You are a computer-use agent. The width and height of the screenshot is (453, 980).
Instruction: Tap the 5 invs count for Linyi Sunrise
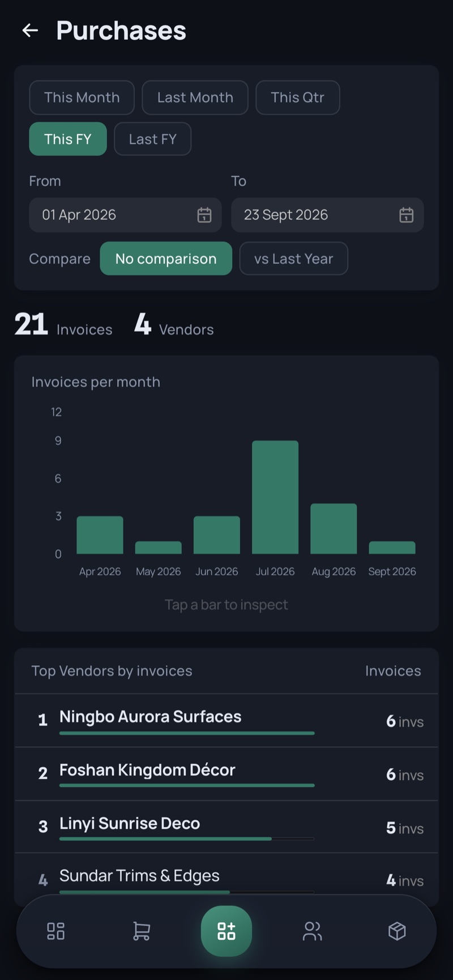point(405,828)
